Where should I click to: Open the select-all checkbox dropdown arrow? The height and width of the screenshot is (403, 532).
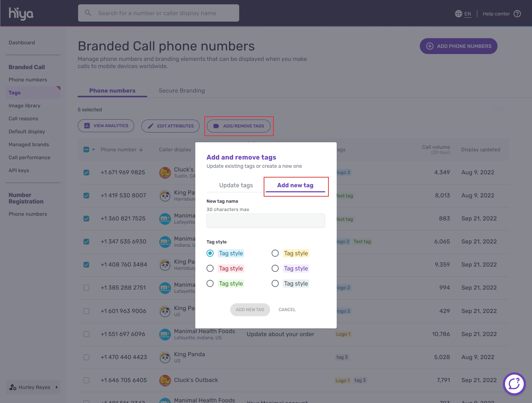click(94, 149)
